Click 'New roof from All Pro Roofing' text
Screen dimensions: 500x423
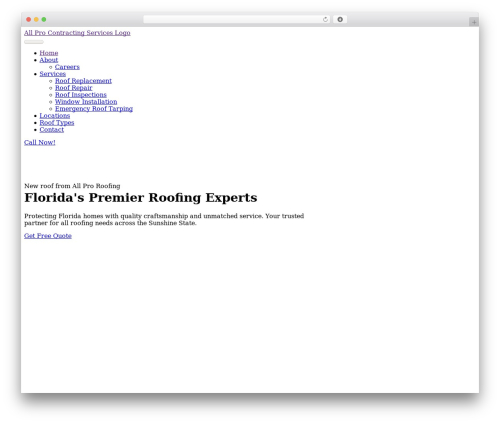coord(72,186)
